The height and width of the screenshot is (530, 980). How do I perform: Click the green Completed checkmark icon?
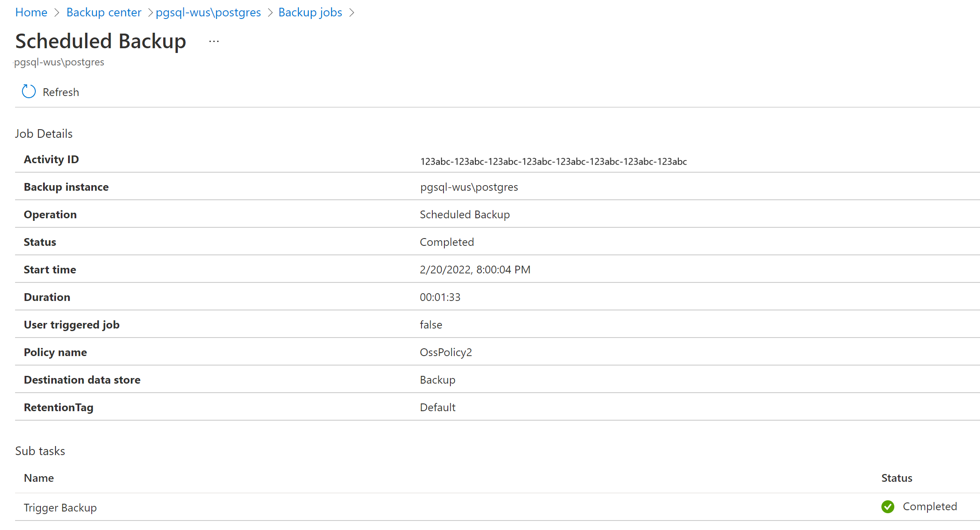[888, 507]
